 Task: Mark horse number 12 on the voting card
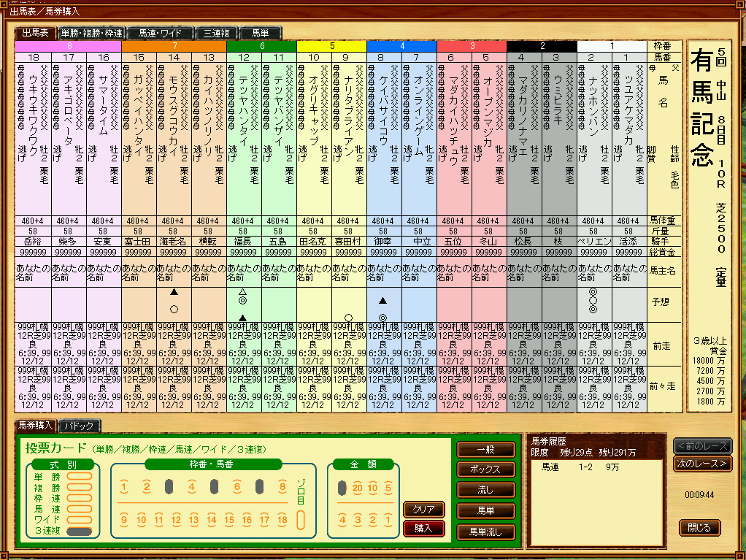click(x=177, y=521)
